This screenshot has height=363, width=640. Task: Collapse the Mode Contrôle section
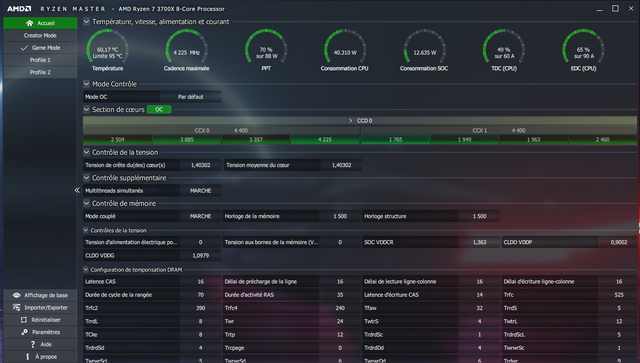(x=86, y=84)
